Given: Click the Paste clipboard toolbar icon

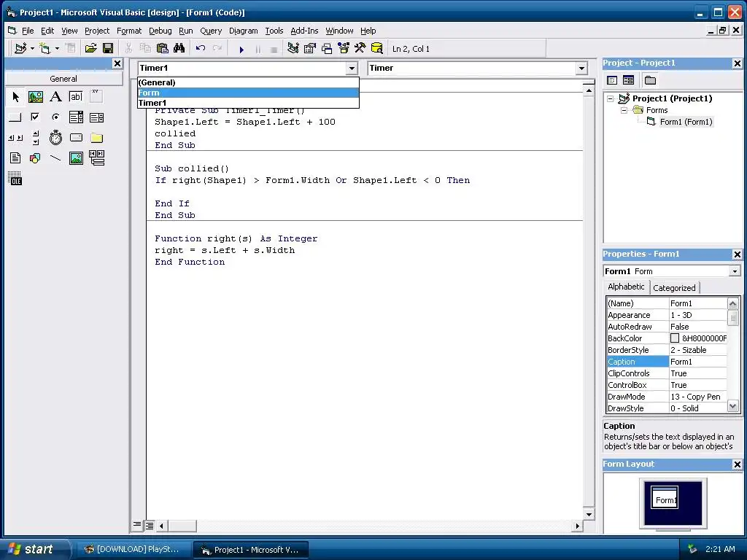Looking at the screenshot, I should 163,49.
